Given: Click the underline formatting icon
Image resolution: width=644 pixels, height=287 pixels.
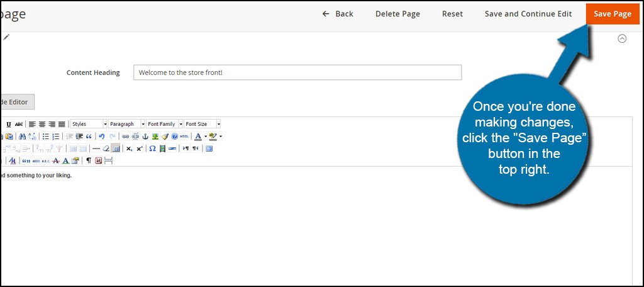Looking at the screenshot, I should (9, 124).
